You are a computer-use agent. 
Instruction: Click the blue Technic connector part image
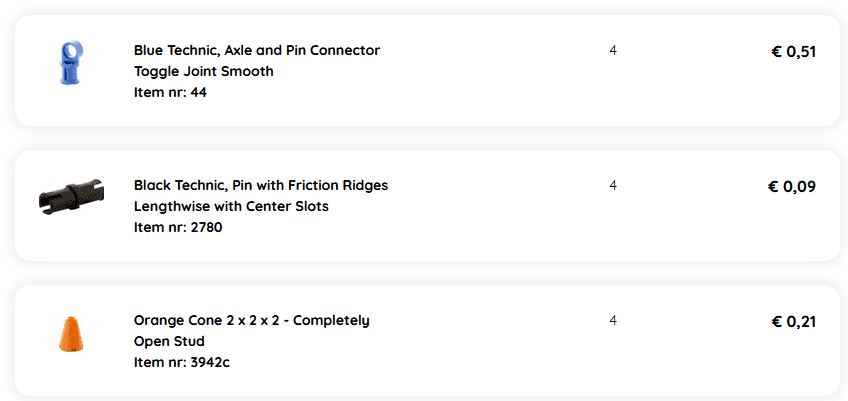[x=69, y=64]
